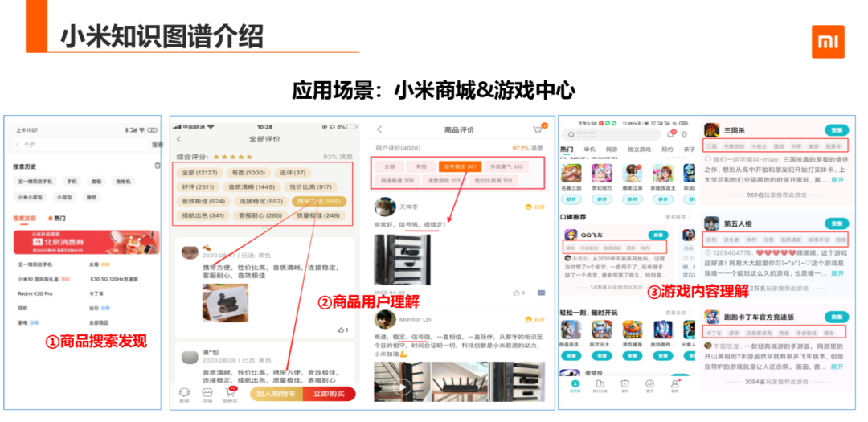868x422 pixels.
Task: Play the router video thumbnail
Action: (403, 386)
